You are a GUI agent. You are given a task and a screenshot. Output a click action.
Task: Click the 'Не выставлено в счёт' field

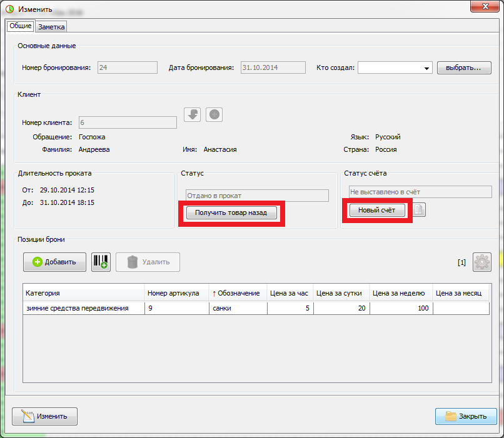click(420, 192)
